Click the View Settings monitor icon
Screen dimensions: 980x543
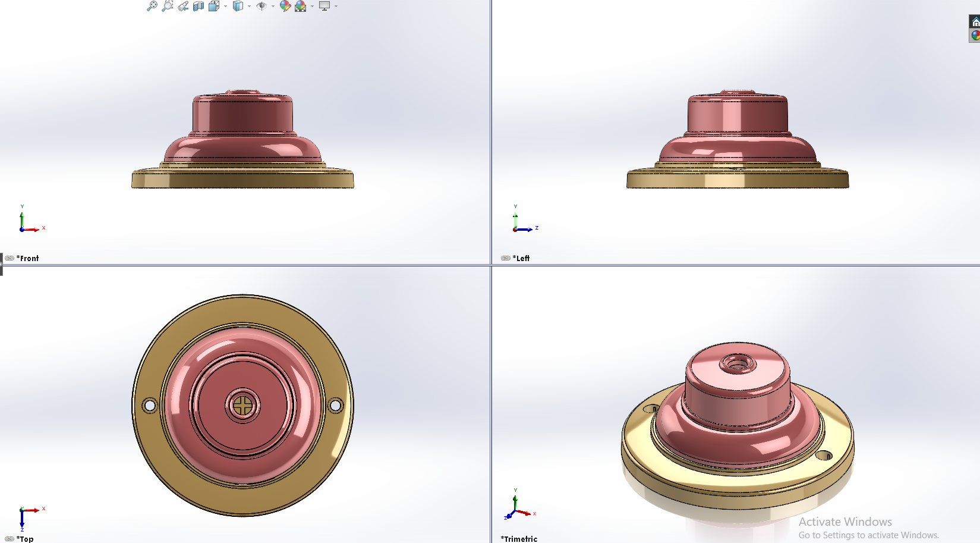tap(324, 6)
